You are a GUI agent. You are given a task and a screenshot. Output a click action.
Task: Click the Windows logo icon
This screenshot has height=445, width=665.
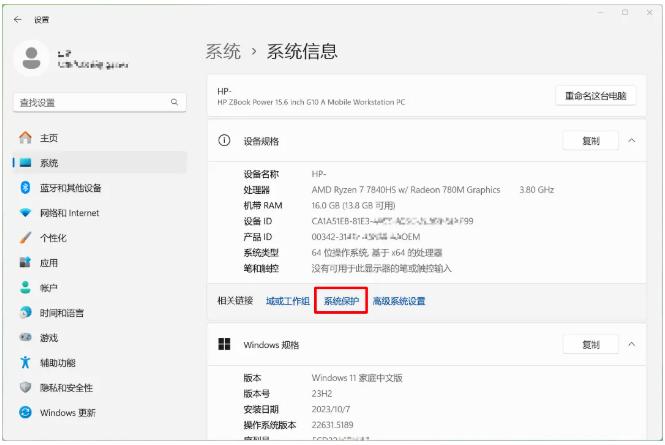tap(224, 344)
